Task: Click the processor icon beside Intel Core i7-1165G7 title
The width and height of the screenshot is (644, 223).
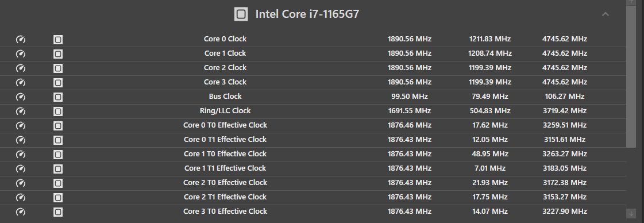Action: point(241,14)
